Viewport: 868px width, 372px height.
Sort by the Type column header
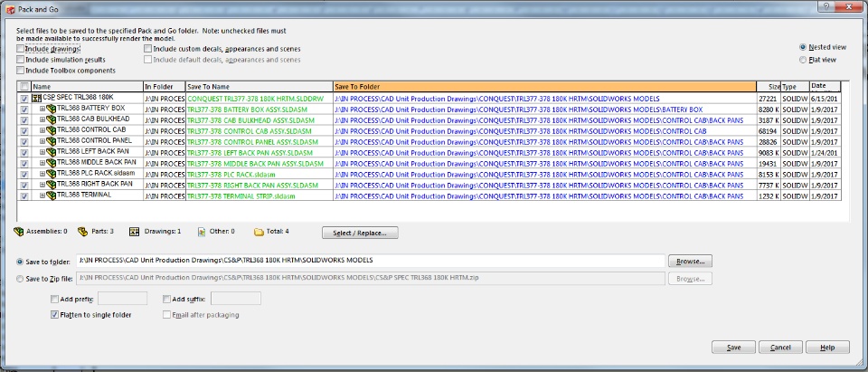(795, 87)
